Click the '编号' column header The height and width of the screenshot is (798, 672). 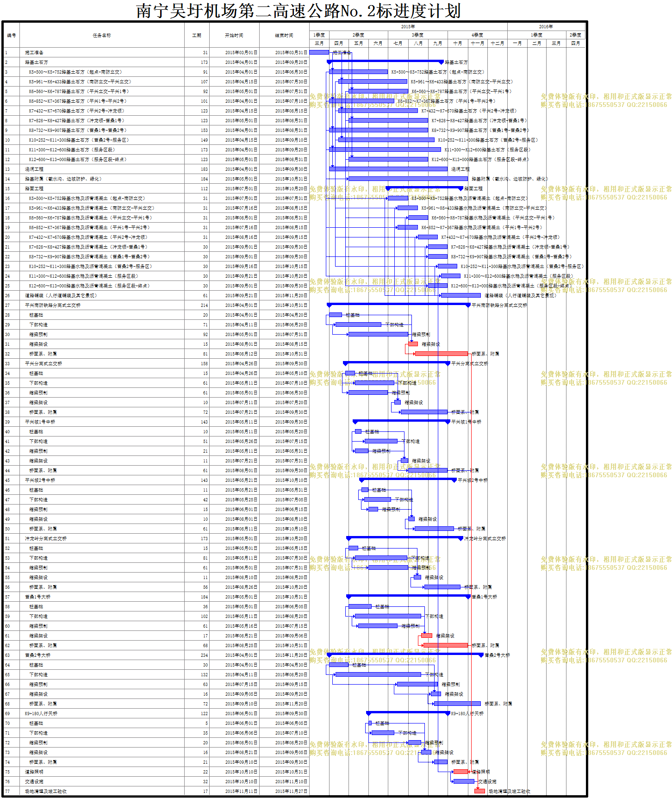point(12,35)
